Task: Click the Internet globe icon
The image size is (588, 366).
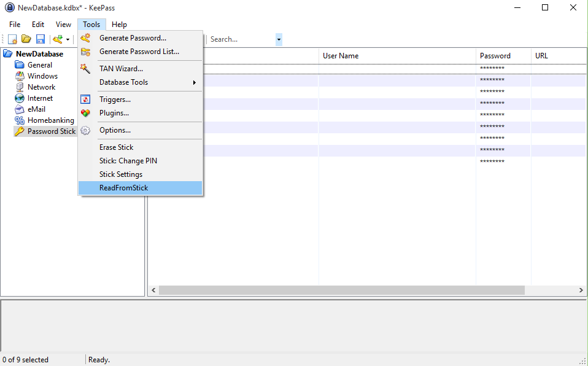Action: click(20, 98)
